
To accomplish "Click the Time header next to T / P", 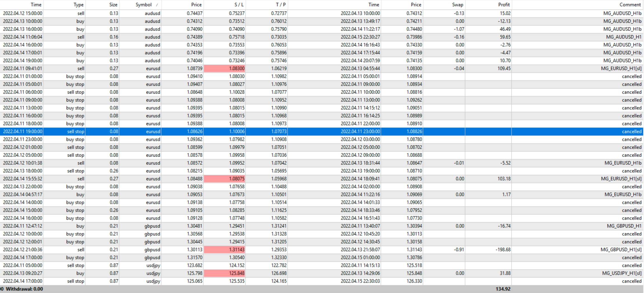I will click(x=374, y=5).
